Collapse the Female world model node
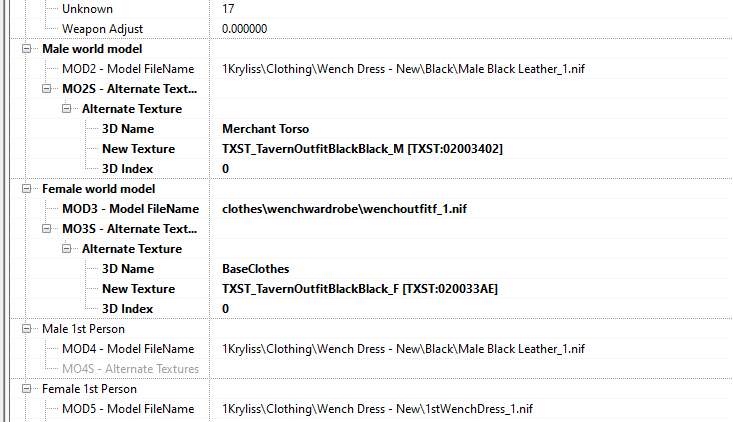The image size is (733, 422). click(27, 188)
